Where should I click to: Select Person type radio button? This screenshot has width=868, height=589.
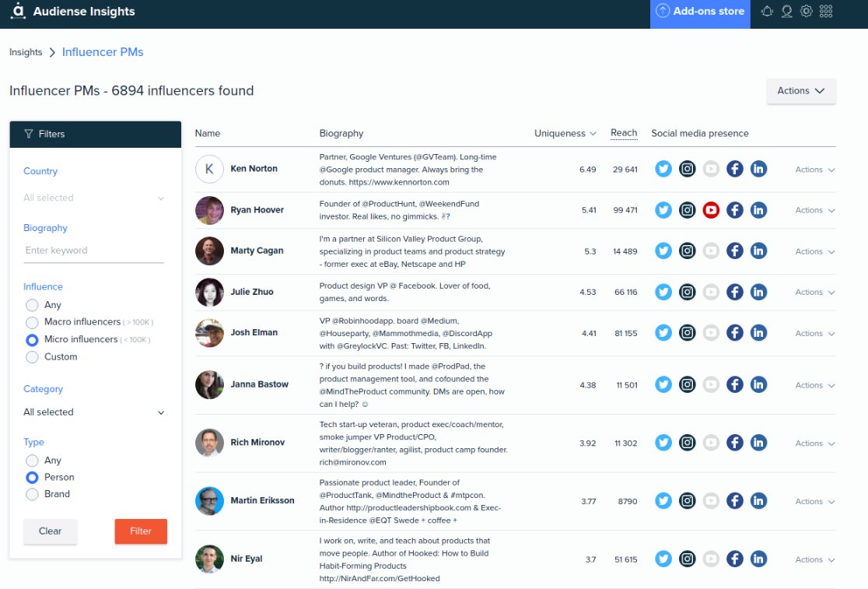(x=32, y=477)
